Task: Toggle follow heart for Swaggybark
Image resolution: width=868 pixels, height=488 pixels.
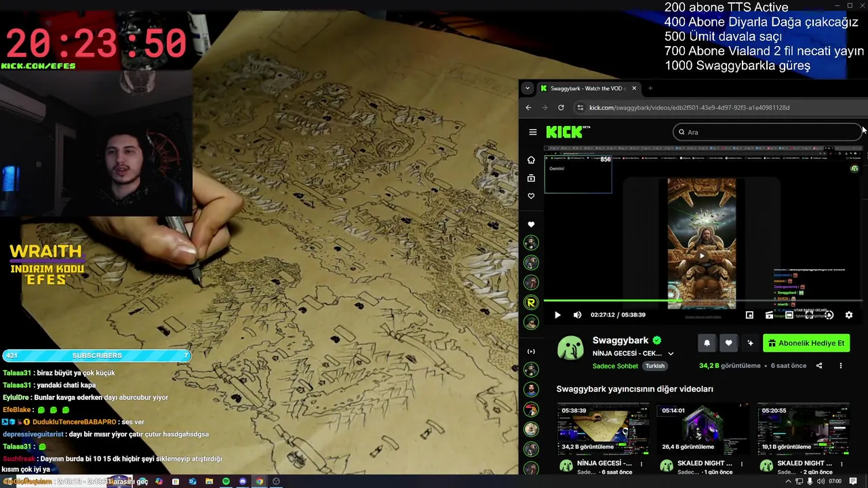Action: tap(728, 343)
